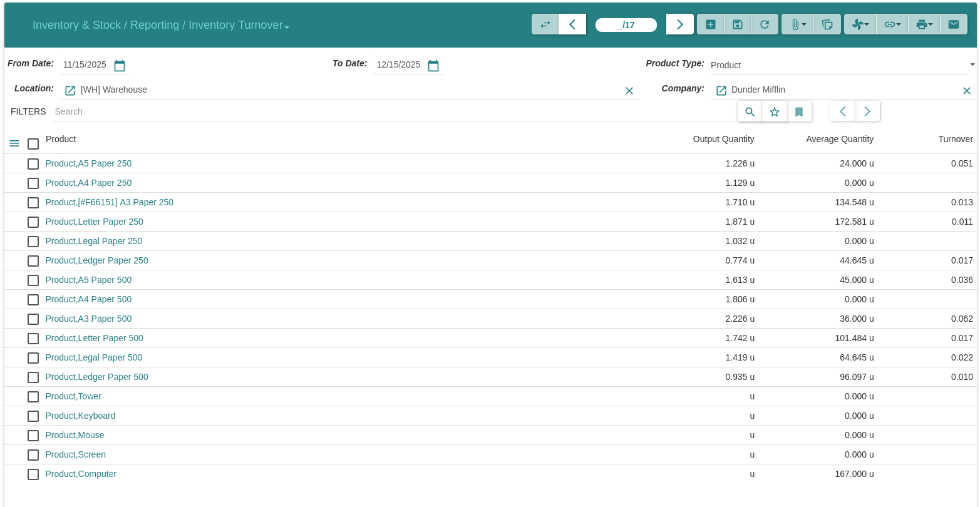The image size is (980, 507).
Task: Save the current record
Action: pos(738,24)
